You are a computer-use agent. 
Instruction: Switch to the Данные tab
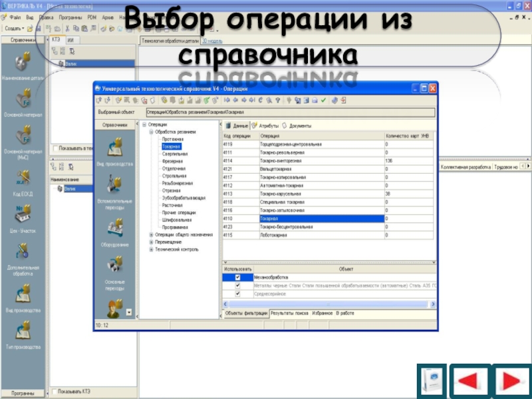click(237, 126)
